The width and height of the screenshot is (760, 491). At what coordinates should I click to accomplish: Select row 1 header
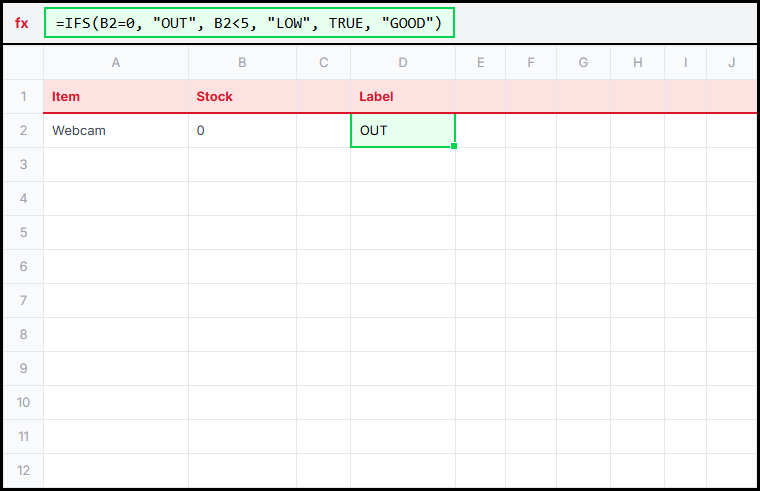click(x=23, y=97)
